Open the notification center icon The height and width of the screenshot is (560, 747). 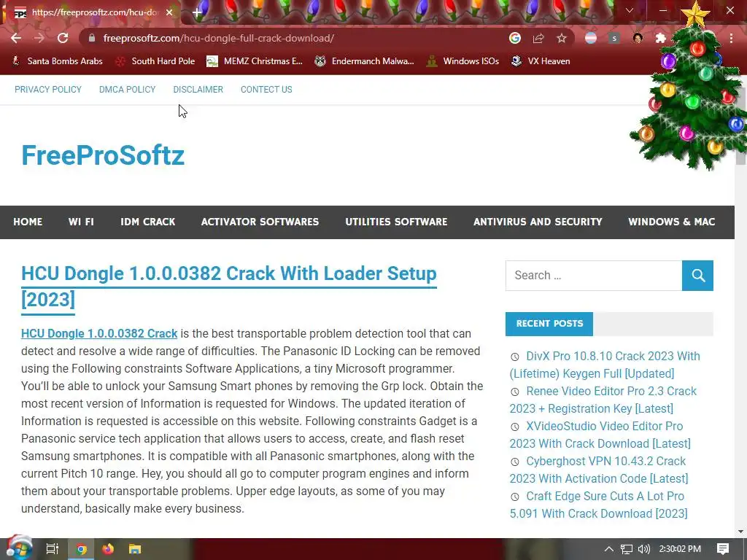coord(723,549)
